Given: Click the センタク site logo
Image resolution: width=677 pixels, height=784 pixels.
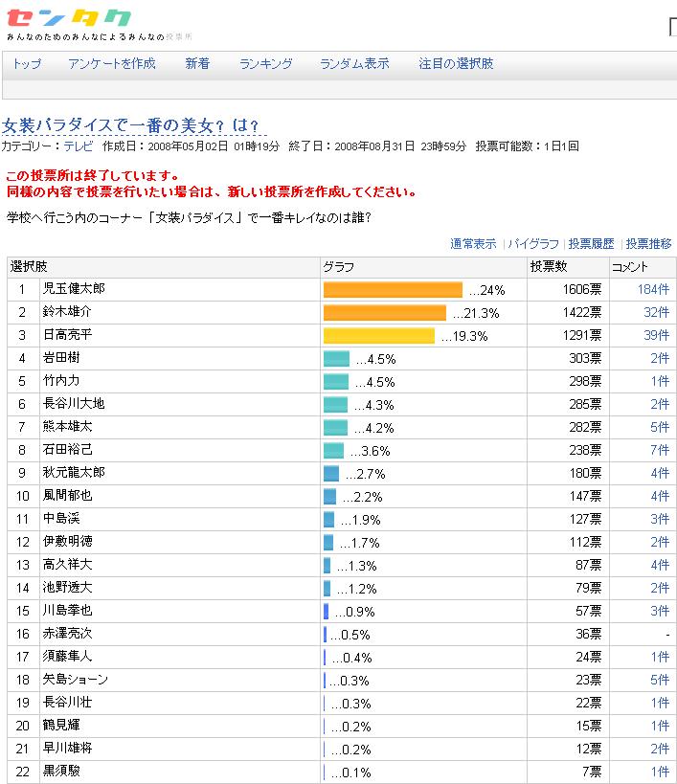Looking at the screenshot, I should (x=69, y=19).
